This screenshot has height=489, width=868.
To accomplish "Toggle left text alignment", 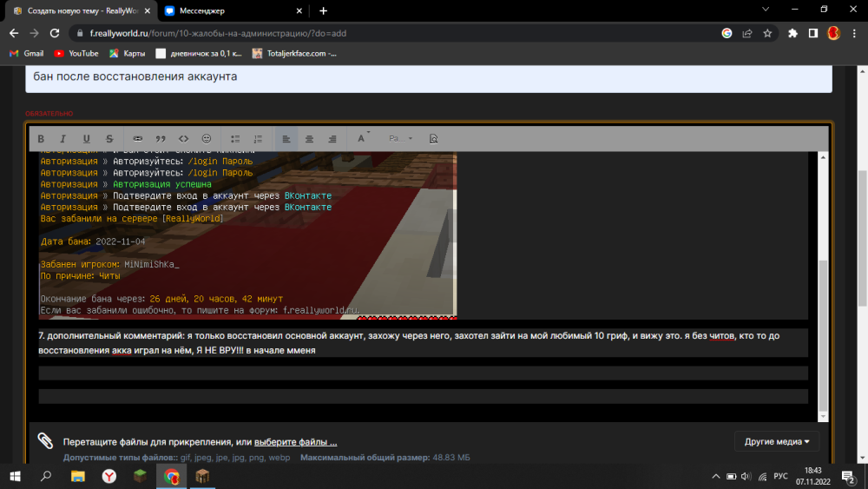I will tap(286, 138).
